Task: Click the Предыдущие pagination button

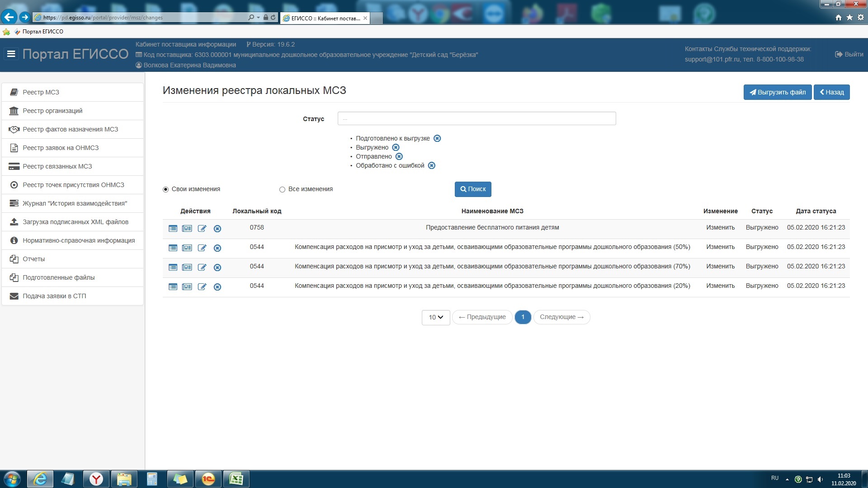Action: click(482, 317)
